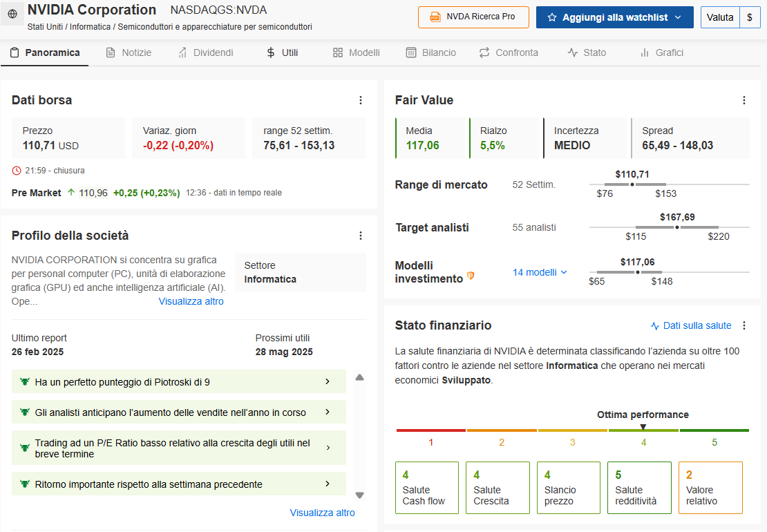This screenshot has width=767, height=532.
Task: Click the star icon in watchlist button
Action: tap(552, 17)
